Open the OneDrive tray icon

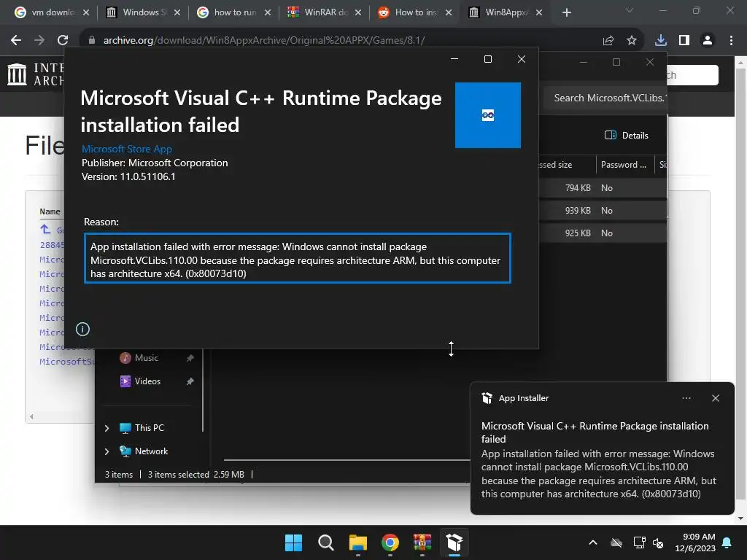pos(616,542)
